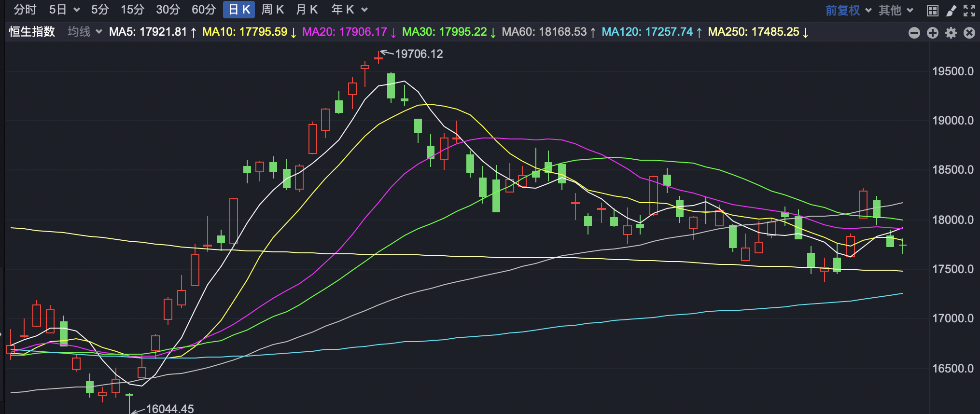Expand the chart to fullscreen
Screen dimensions: 980x414
pyautogui.click(x=969, y=10)
